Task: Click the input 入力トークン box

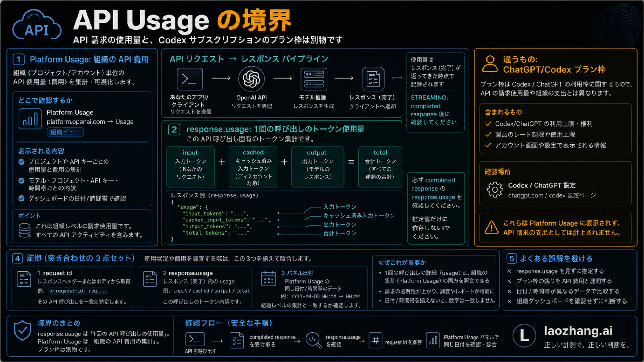Action: coord(190,167)
